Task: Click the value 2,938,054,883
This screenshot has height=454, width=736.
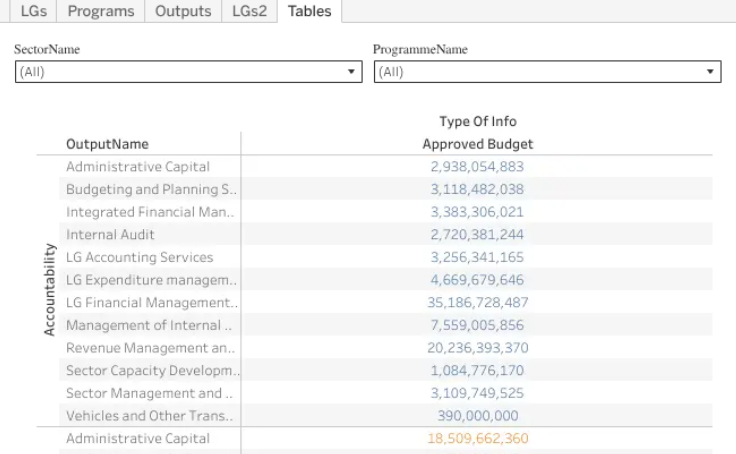Action: (477, 167)
